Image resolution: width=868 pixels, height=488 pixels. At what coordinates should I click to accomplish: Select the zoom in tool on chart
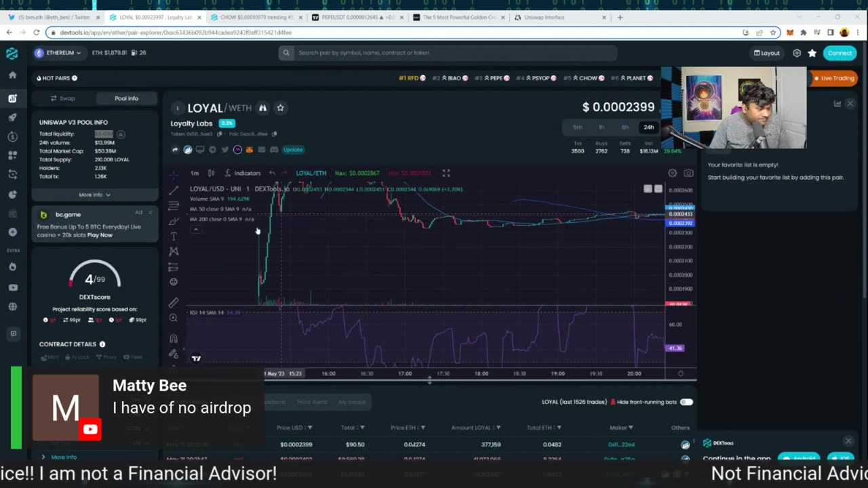tap(174, 318)
